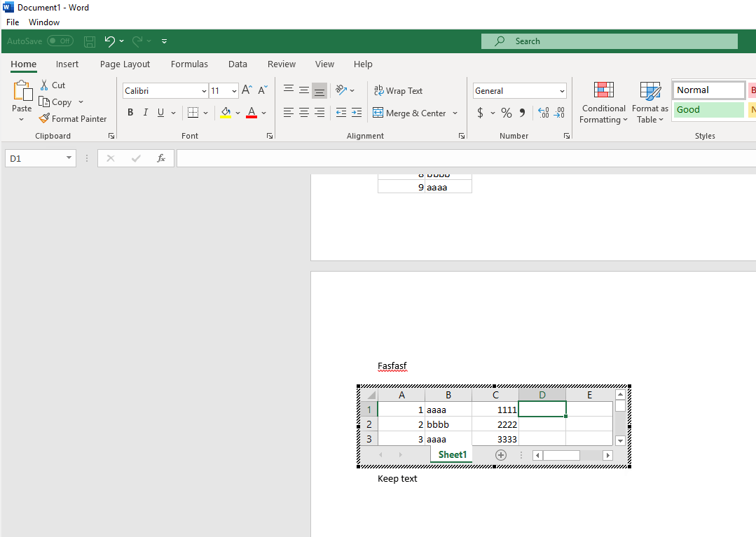Switch to the Formulas tab
Screen dimensions: 756x537
point(189,64)
